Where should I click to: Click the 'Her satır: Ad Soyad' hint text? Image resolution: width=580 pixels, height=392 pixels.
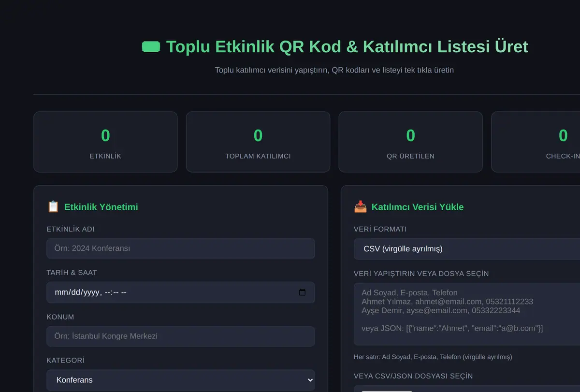(433, 357)
